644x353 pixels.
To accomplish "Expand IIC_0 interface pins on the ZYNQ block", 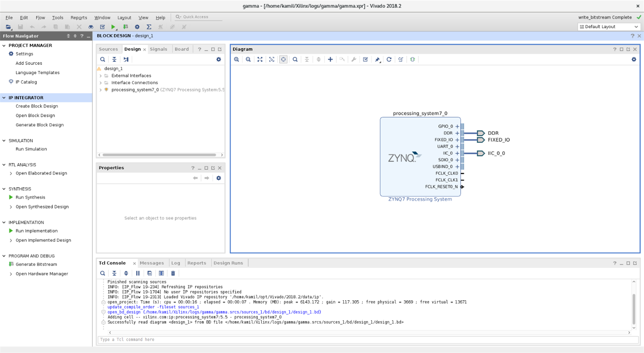I will point(457,153).
